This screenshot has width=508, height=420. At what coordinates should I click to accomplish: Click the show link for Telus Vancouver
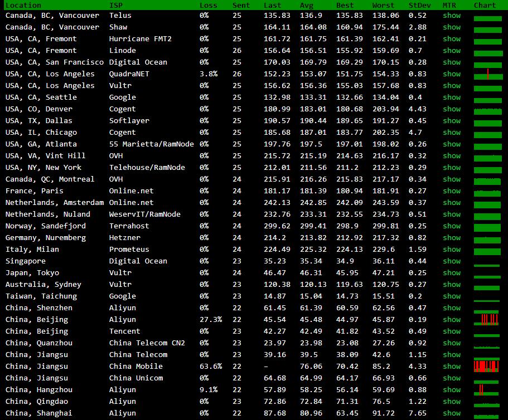(x=452, y=16)
